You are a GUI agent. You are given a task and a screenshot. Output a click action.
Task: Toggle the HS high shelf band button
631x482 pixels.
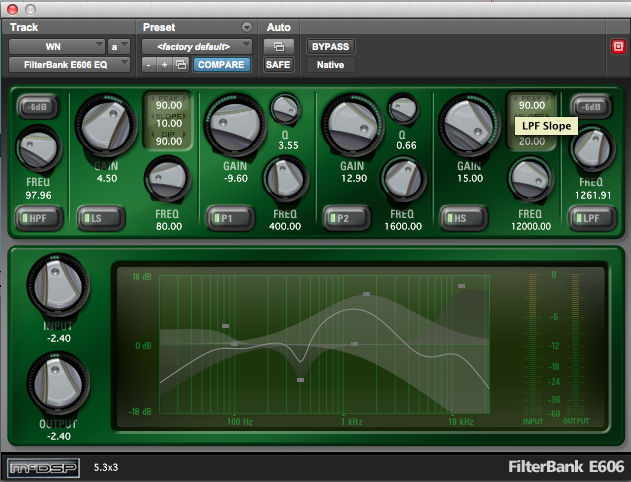464,218
